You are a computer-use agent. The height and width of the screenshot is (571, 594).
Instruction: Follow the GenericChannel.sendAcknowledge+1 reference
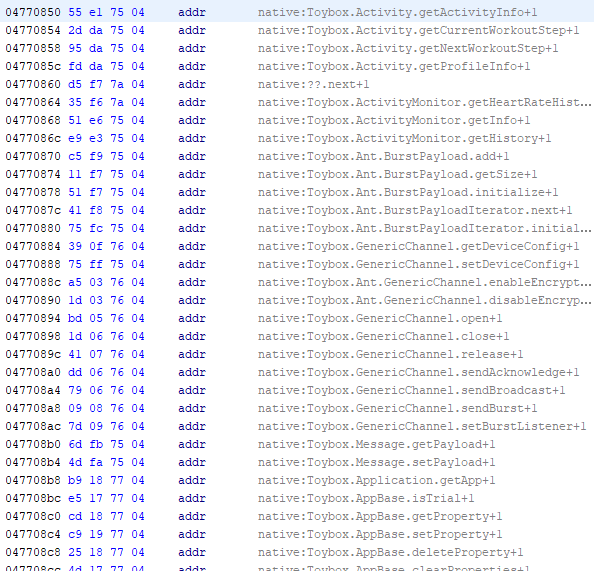[x=418, y=372]
